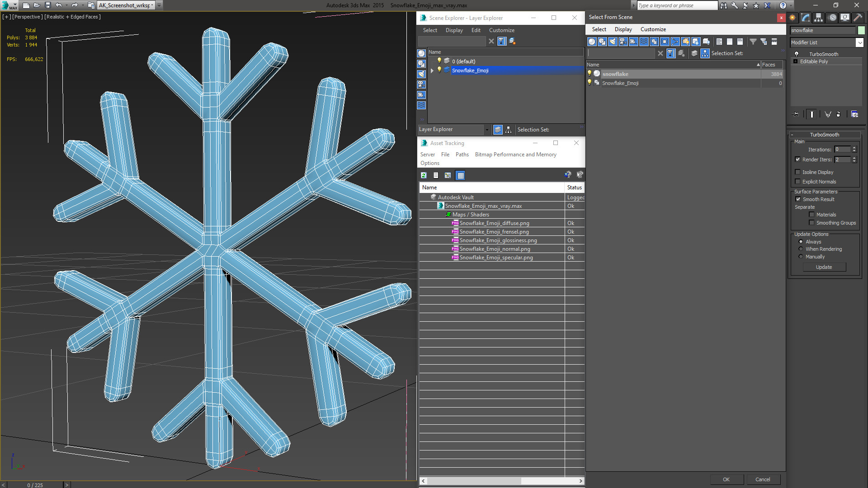Click Select All icon in Select From Scene
This screenshot has height=488, width=868.
(719, 42)
